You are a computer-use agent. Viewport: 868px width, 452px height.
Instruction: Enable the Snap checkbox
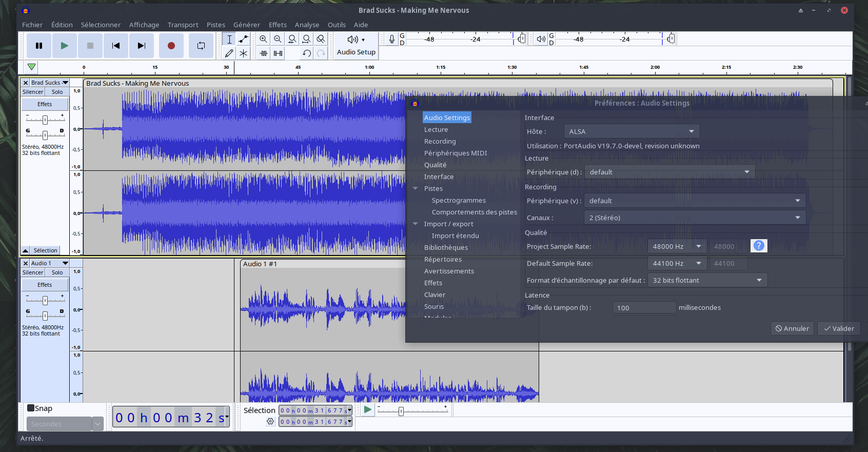pos(31,408)
